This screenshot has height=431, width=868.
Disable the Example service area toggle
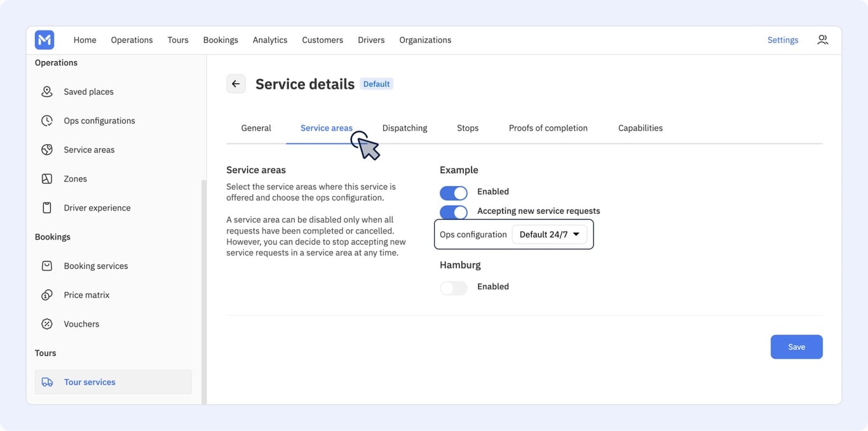coord(454,192)
